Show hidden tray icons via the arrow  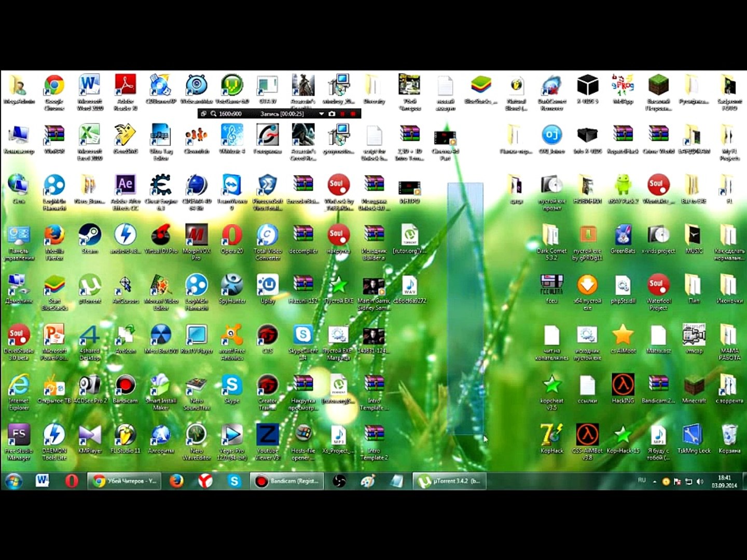(x=655, y=482)
